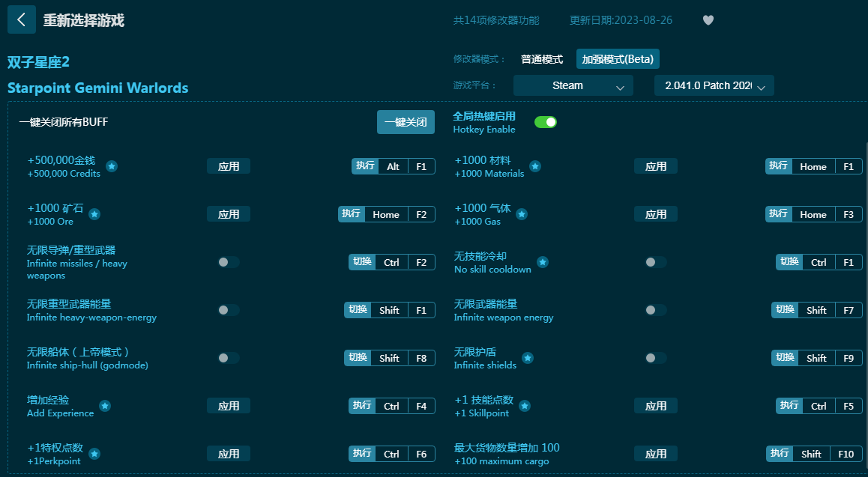
Task: Select the 加强模式(Beta) mode tab
Action: [618, 59]
